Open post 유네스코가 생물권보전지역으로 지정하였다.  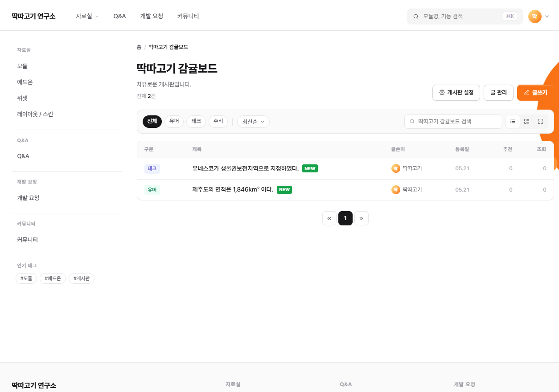pyautogui.click(x=246, y=168)
